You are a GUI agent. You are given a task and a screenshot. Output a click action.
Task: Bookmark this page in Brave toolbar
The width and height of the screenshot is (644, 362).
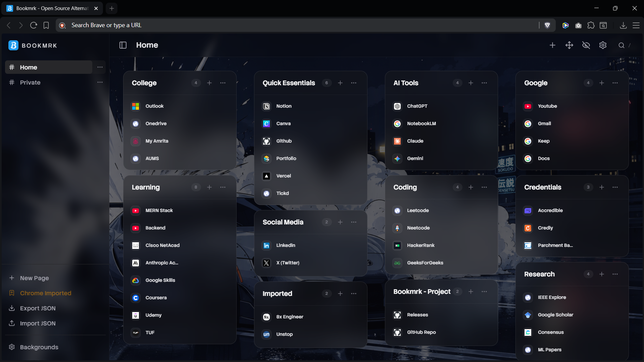point(46,25)
